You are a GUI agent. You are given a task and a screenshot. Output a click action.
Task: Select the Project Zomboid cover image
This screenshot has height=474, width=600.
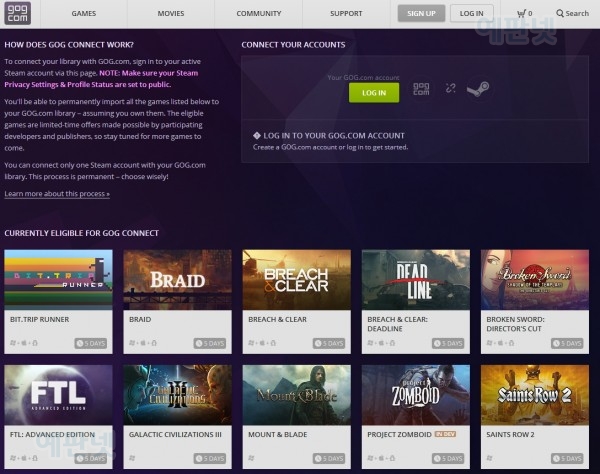click(x=416, y=395)
